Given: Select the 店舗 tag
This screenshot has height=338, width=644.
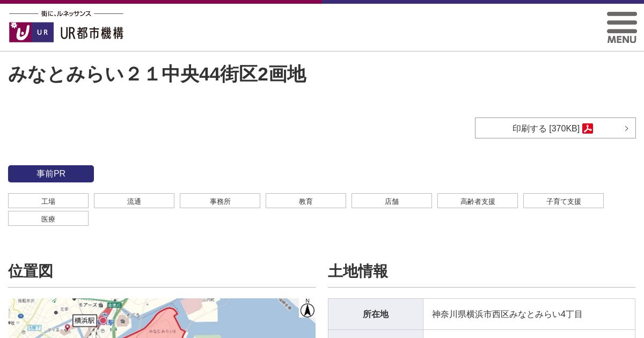Looking at the screenshot, I should coord(392,201).
